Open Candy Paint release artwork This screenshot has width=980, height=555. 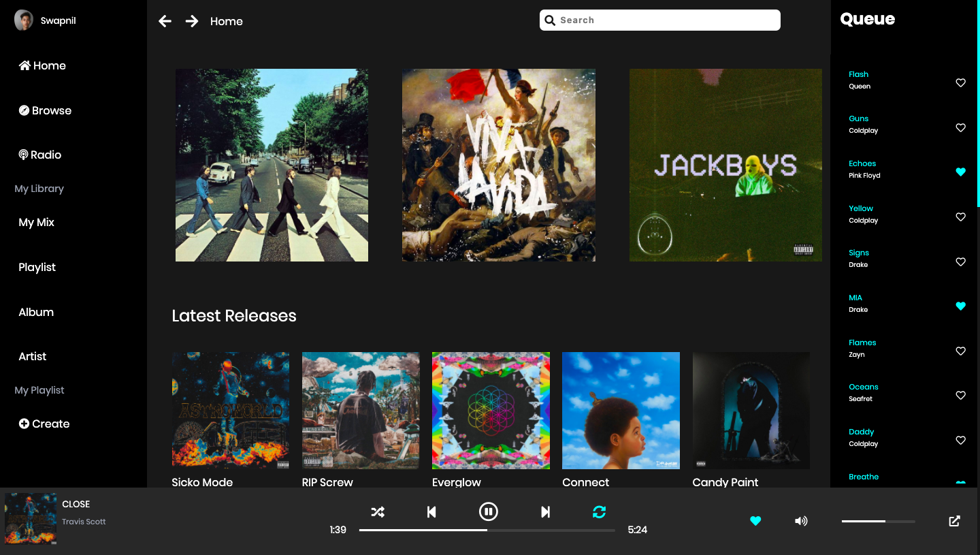click(x=751, y=411)
